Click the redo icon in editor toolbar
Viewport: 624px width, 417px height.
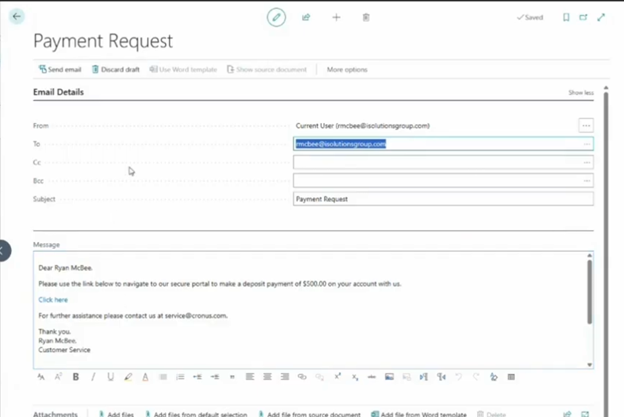(x=476, y=377)
